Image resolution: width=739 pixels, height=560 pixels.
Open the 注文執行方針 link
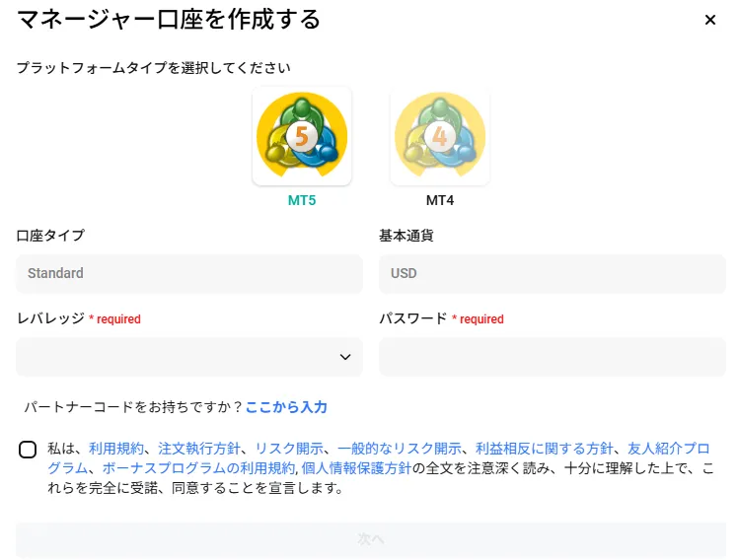[199, 449]
